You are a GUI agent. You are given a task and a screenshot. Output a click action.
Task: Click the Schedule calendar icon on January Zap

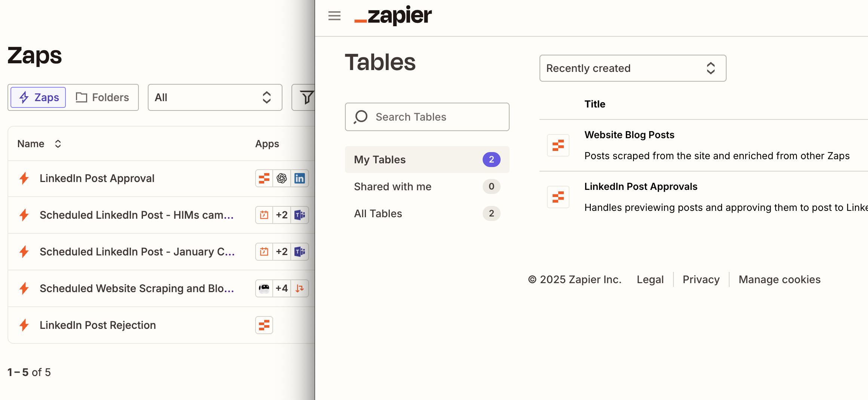coord(264,252)
